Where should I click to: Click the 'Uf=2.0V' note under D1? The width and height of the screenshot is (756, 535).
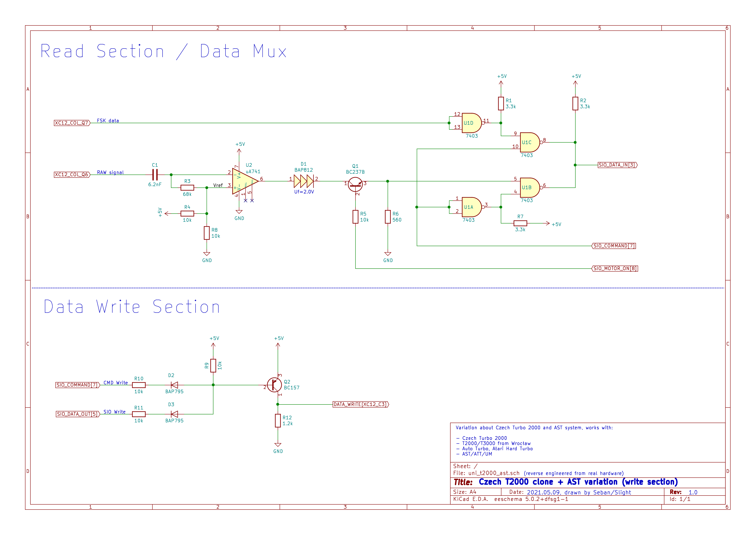(304, 192)
